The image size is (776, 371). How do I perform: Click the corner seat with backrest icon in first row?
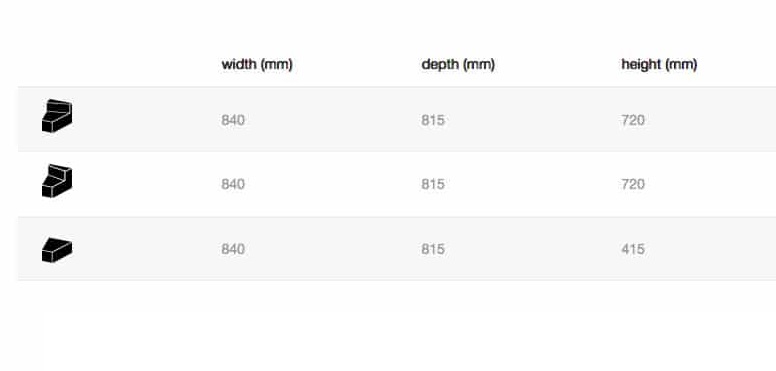click(x=57, y=116)
